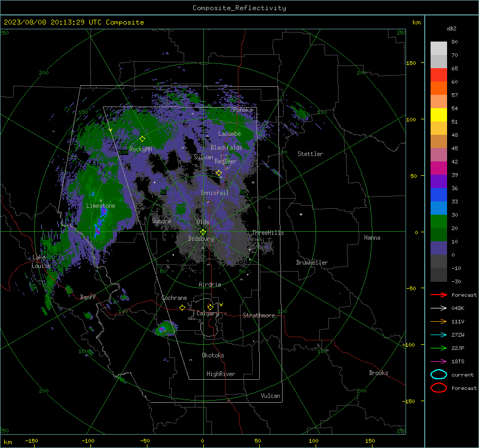The image size is (479, 448).
Task: Click the Airdrie label
Action: coord(210,284)
